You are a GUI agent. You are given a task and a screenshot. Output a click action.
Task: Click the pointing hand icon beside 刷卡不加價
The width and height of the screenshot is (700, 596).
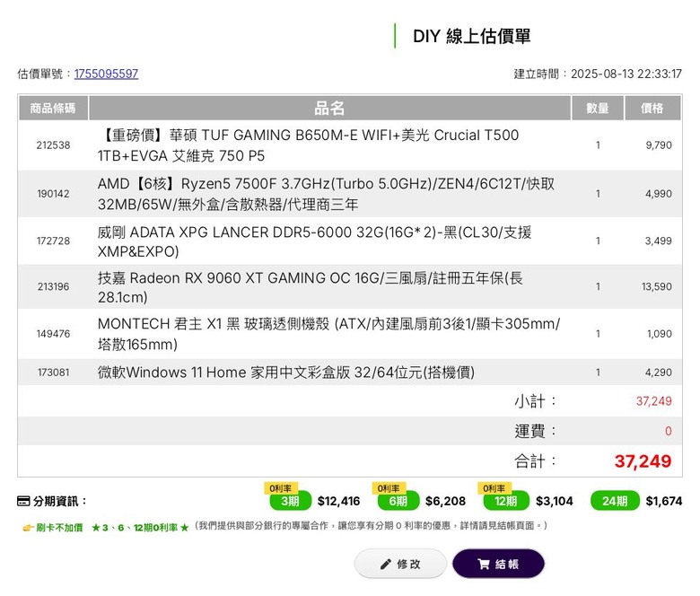[x=28, y=528]
